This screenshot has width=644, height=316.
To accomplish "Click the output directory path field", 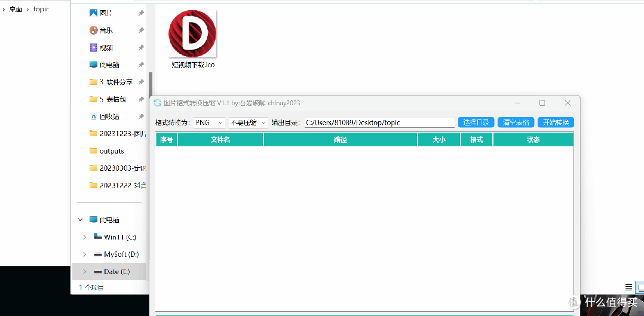I will [x=379, y=122].
